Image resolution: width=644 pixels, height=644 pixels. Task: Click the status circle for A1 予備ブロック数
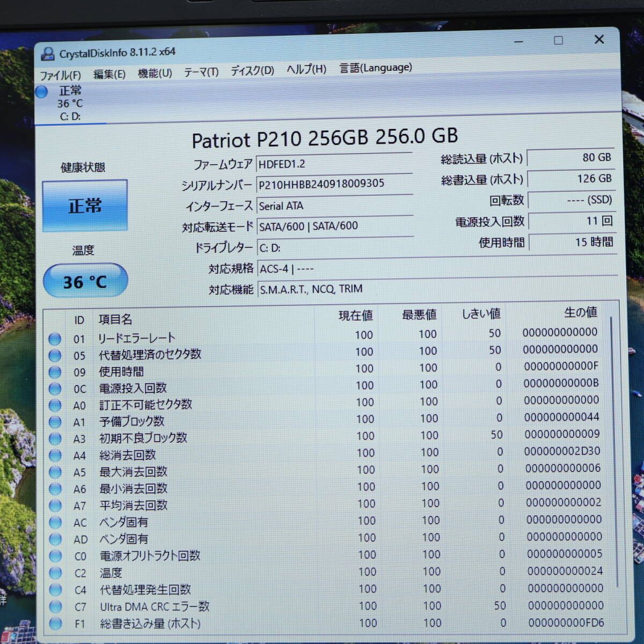55,422
